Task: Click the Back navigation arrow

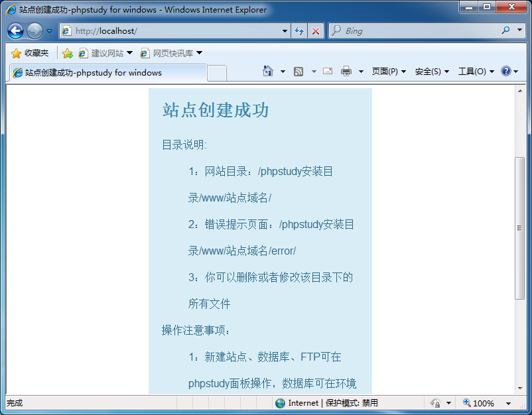Action: coord(15,31)
